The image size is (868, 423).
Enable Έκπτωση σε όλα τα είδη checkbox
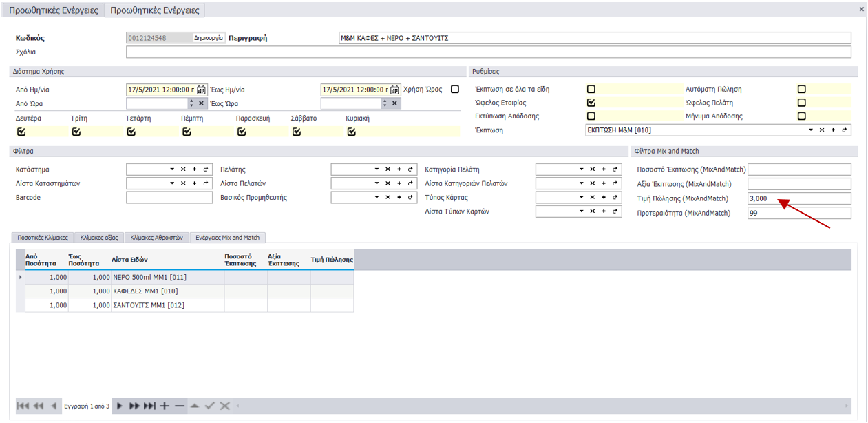point(591,90)
